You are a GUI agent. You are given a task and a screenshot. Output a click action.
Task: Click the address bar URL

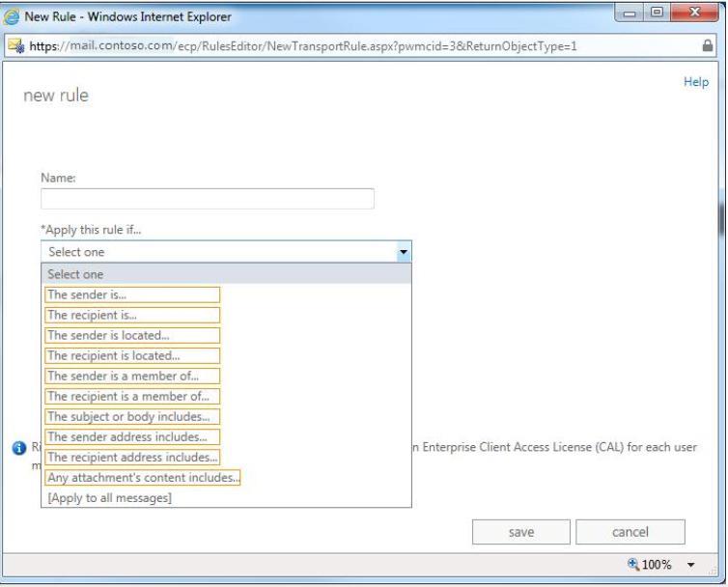pyautogui.click(x=303, y=46)
